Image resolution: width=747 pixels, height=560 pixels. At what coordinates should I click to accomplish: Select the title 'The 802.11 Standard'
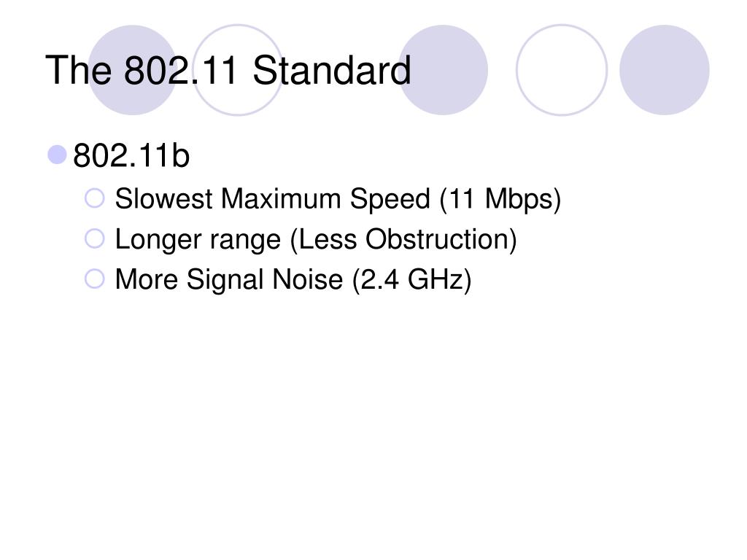coord(228,71)
